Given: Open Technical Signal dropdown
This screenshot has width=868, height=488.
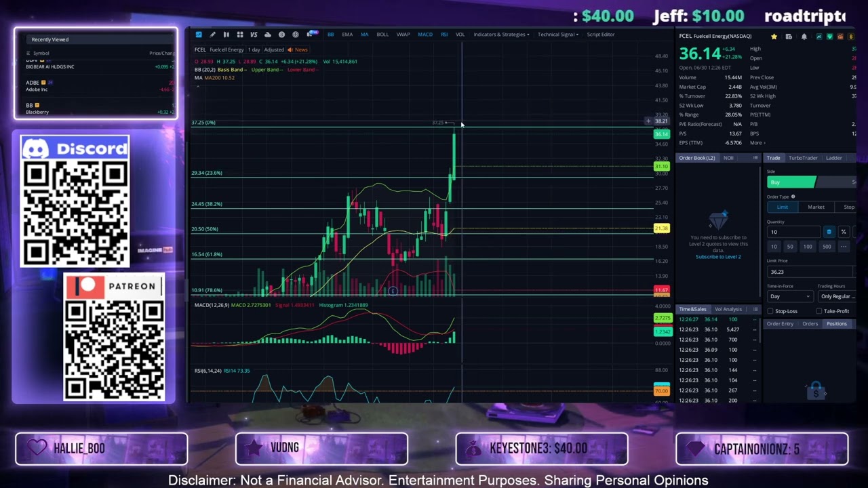Looking at the screenshot, I should [x=558, y=35].
